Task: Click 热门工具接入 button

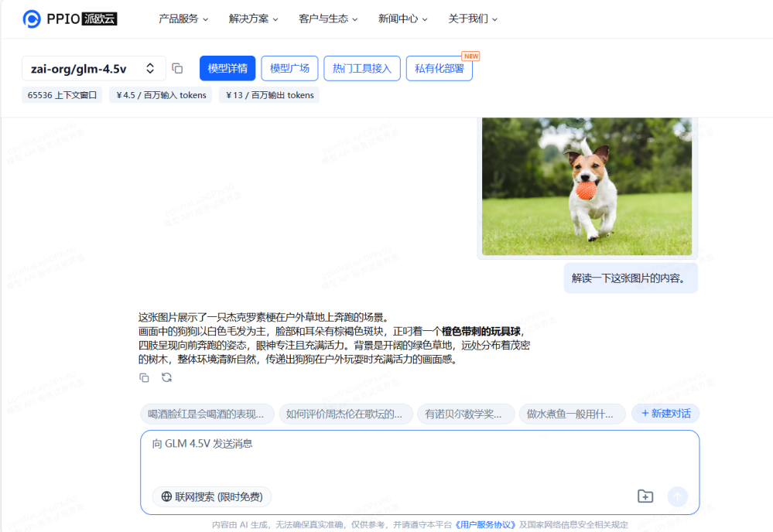Action: click(361, 68)
